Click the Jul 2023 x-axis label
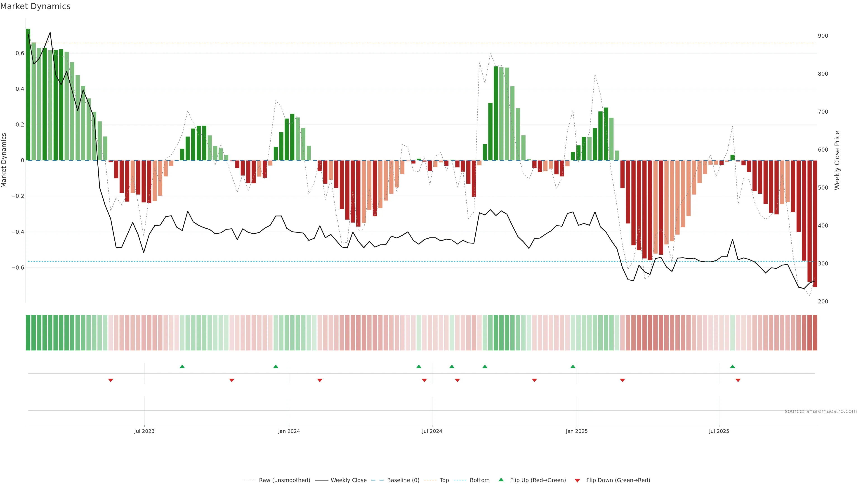This screenshot has width=868, height=488. pyautogui.click(x=144, y=431)
